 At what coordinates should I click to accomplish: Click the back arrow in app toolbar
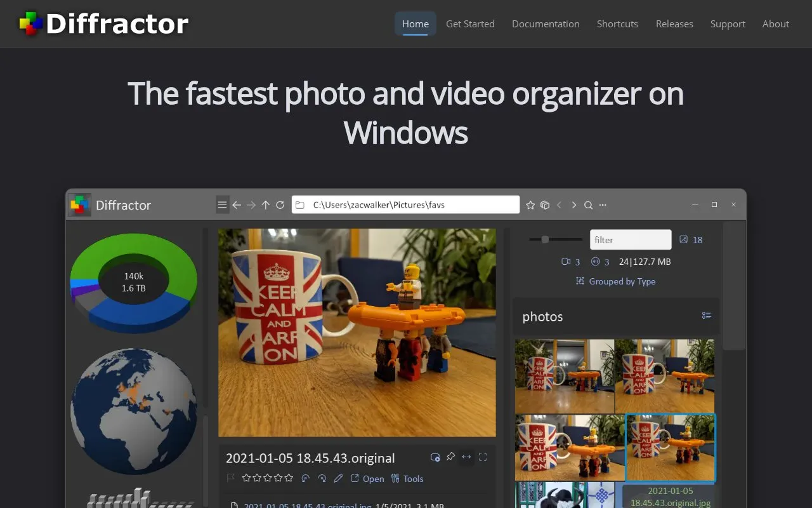click(237, 205)
